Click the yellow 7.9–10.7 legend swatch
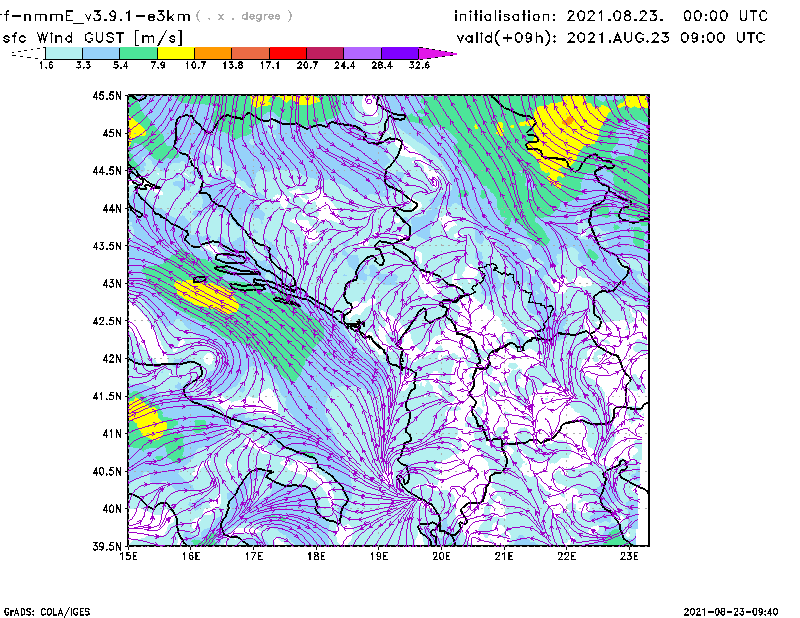This screenshot has width=800, height=618. [x=176, y=53]
